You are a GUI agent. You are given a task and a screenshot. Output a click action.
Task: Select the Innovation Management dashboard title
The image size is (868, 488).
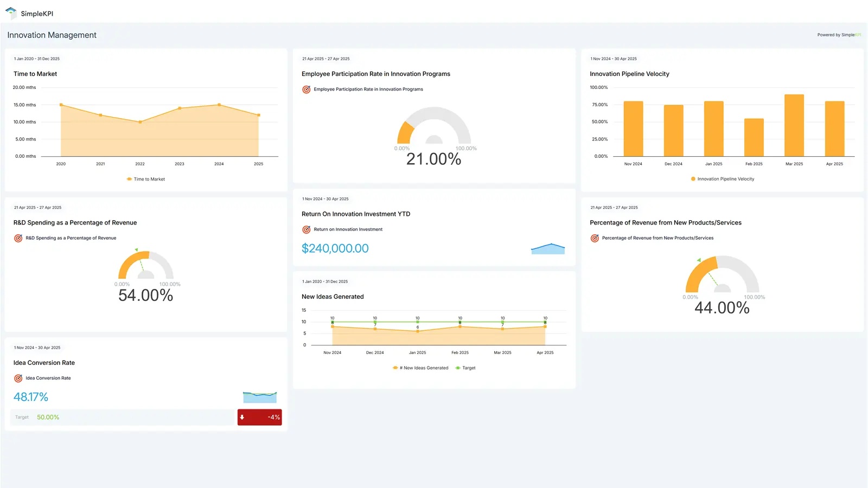click(x=52, y=35)
